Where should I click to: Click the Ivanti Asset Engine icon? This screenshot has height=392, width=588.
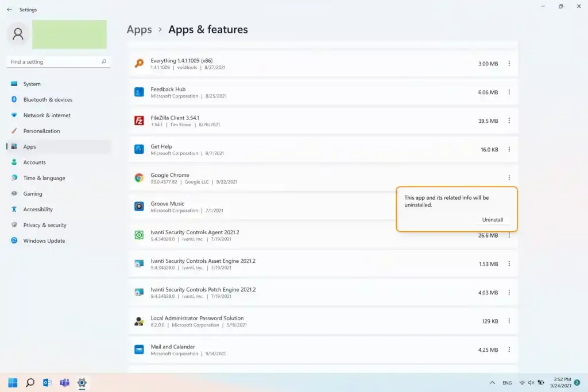click(x=139, y=264)
